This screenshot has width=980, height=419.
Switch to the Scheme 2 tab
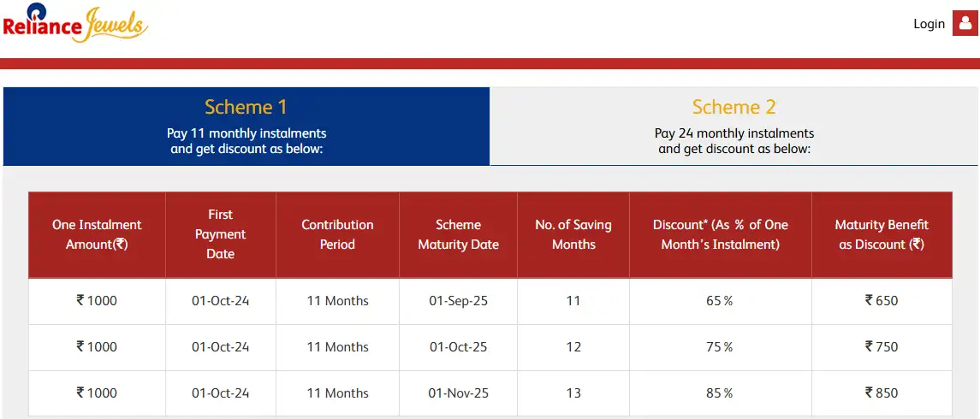[734, 126]
